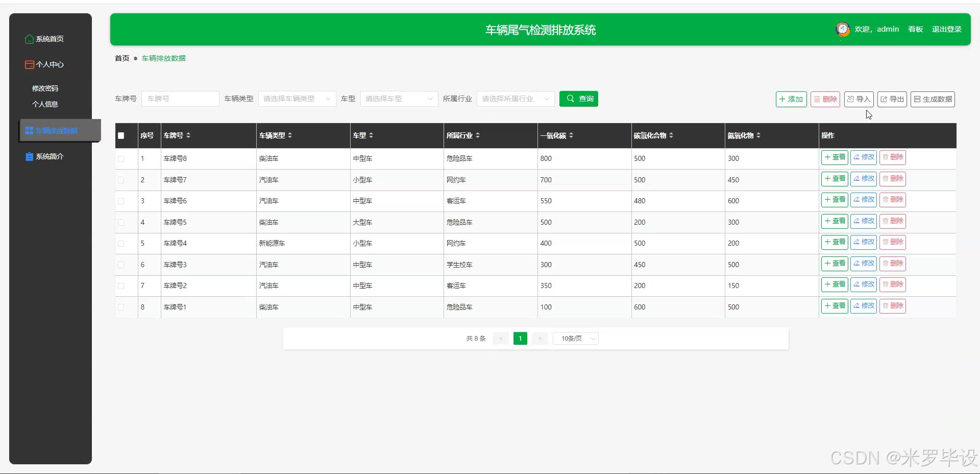Go to pagination page 1
This screenshot has width=980, height=474.
click(520, 339)
